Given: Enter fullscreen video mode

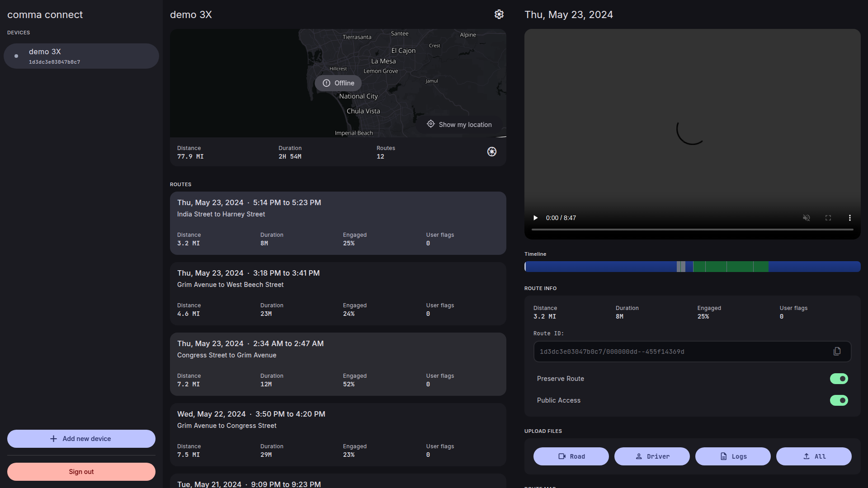Looking at the screenshot, I should 828,218.
